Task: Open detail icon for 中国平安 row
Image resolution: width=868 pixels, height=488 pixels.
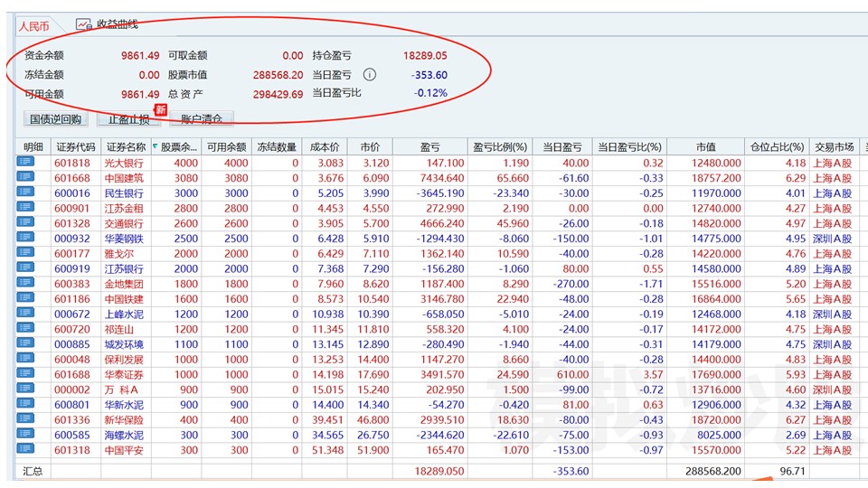Action: coord(25,449)
